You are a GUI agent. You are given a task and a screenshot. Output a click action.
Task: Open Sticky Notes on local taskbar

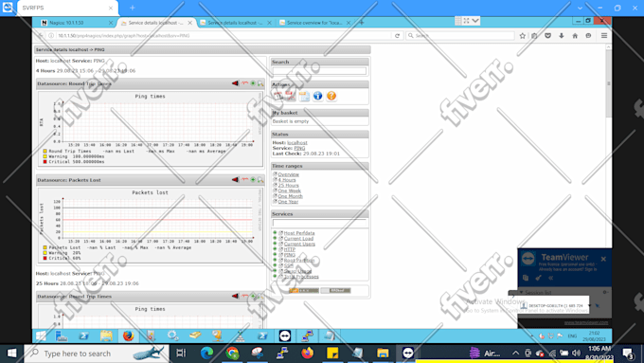(332, 354)
